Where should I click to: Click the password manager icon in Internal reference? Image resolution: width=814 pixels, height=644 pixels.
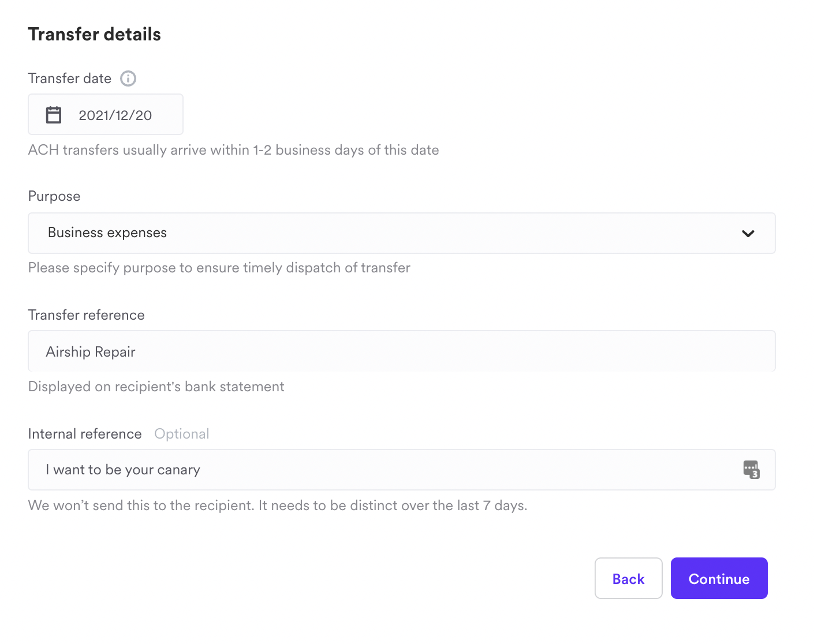[750, 470]
